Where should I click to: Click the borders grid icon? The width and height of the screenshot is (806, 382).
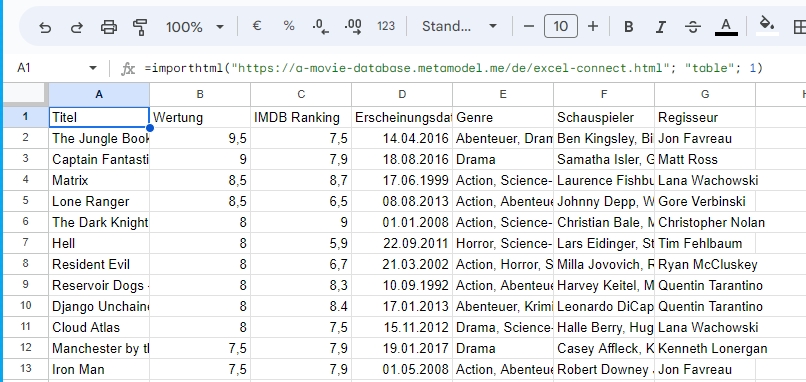pos(800,27)
